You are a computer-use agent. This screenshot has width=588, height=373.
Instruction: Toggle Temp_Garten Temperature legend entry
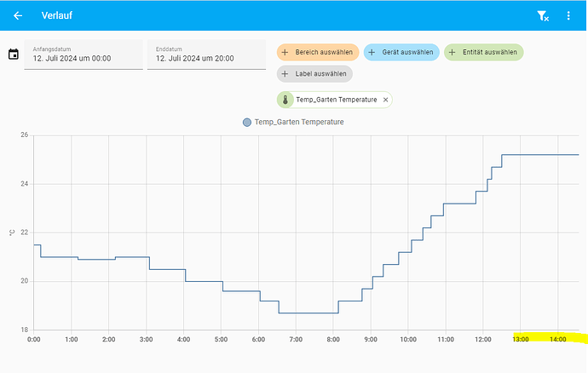[293, 123]
